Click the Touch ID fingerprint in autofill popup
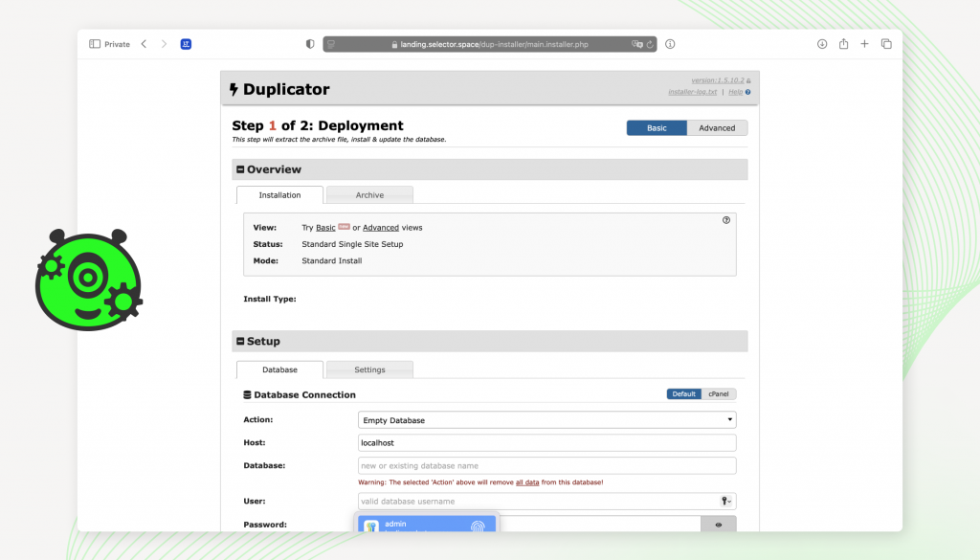This screenshot has height=560, width=980. tap(476, 525)
